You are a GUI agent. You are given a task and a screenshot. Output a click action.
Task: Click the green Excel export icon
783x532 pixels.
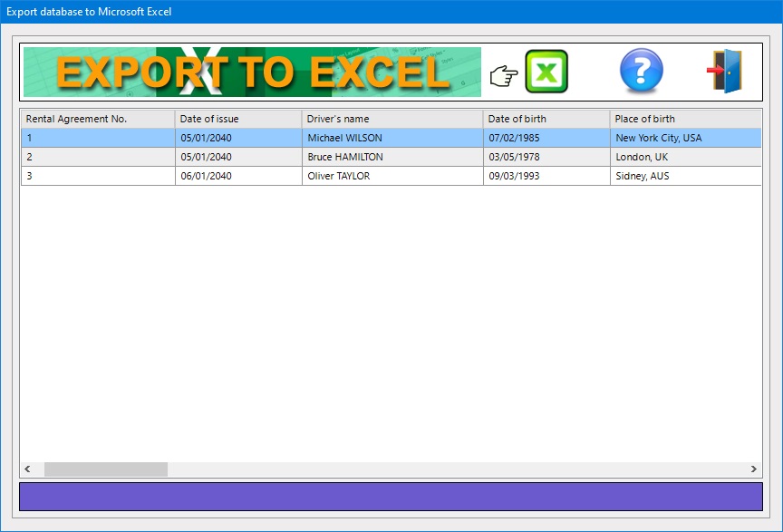[546, 72]
